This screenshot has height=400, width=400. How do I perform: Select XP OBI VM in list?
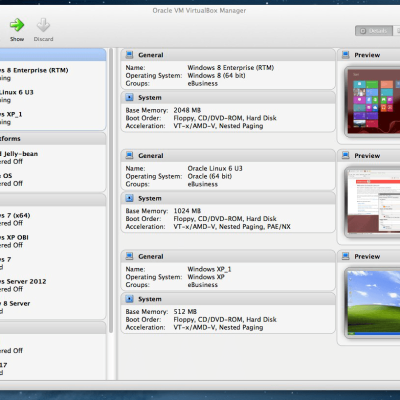[x=53, y=241]
